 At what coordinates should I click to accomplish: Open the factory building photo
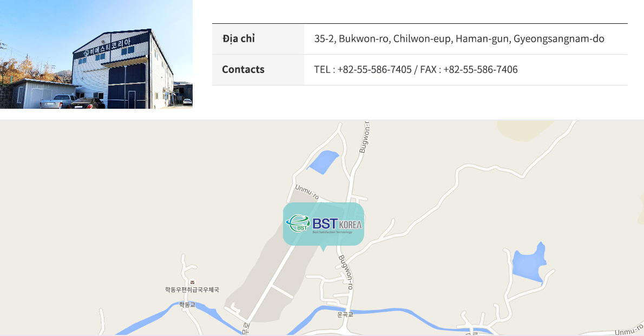click(x=96, y=54)
